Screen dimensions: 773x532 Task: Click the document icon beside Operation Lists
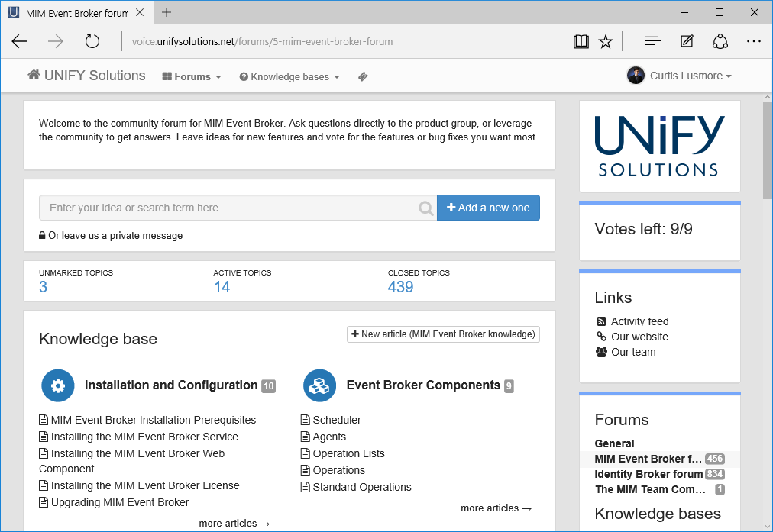[306, 453]
